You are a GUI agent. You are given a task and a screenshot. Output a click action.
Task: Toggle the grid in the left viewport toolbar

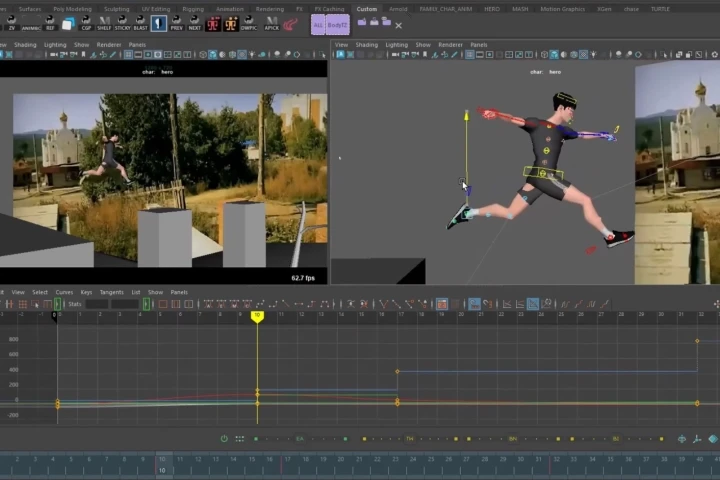pyautogui.click(x=128, y=55)
